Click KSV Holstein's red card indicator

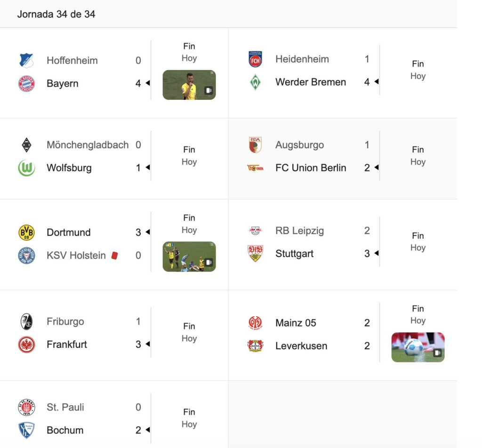click(114, 256)
